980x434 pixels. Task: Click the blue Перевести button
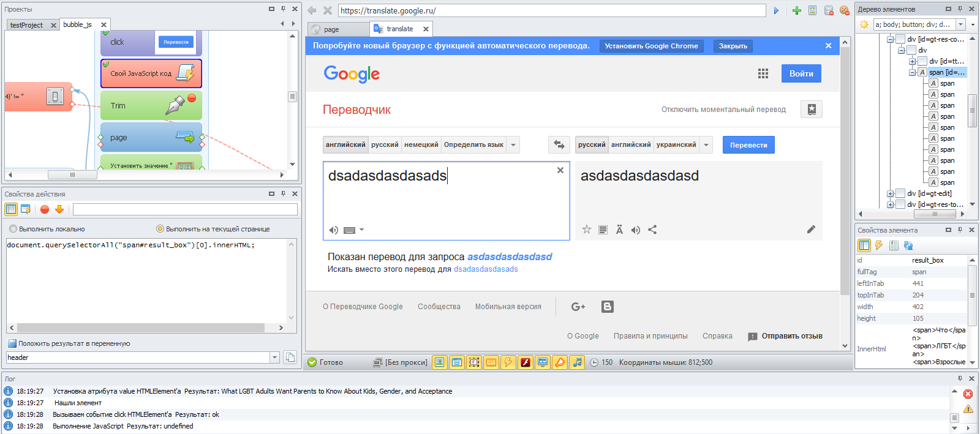748,145
